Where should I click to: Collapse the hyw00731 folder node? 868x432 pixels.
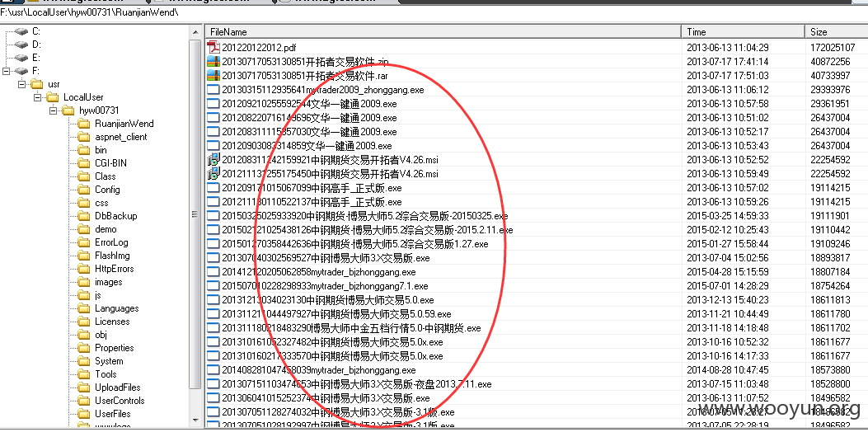[53, 110]
